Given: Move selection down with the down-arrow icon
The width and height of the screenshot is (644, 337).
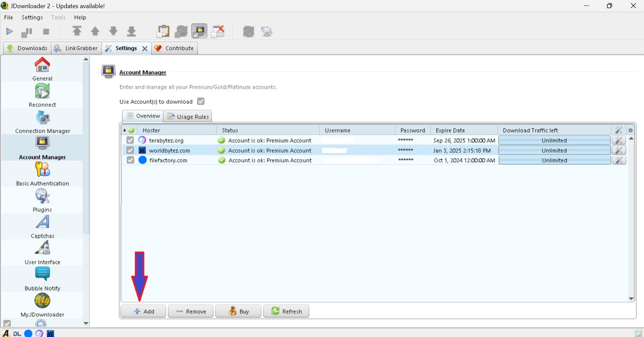Looking at the screenshot, I should click(x=113, y=31).
